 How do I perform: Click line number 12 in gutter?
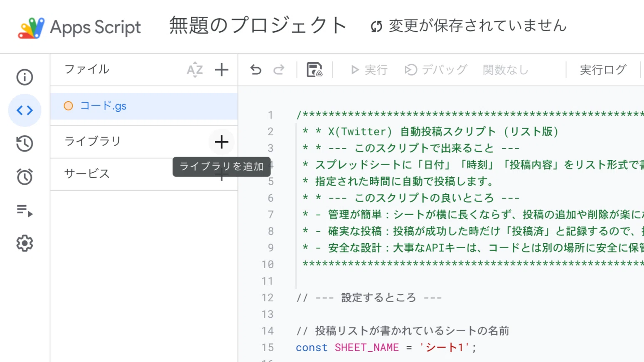268,298
